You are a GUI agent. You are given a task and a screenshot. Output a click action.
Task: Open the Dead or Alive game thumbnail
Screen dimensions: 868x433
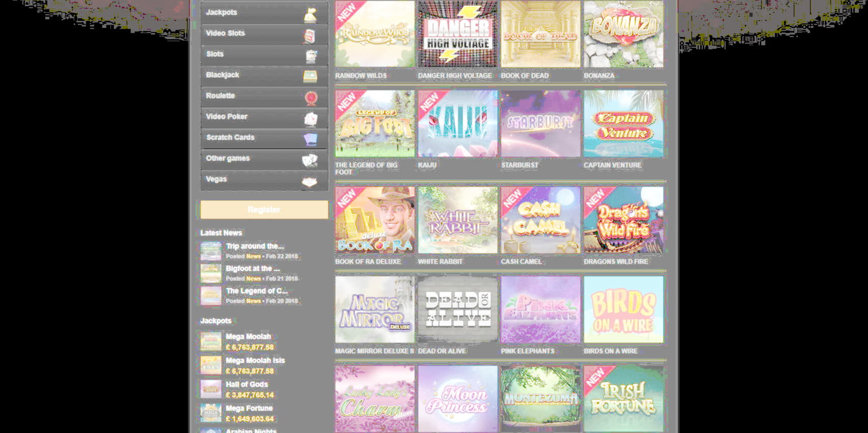(458, 310)
